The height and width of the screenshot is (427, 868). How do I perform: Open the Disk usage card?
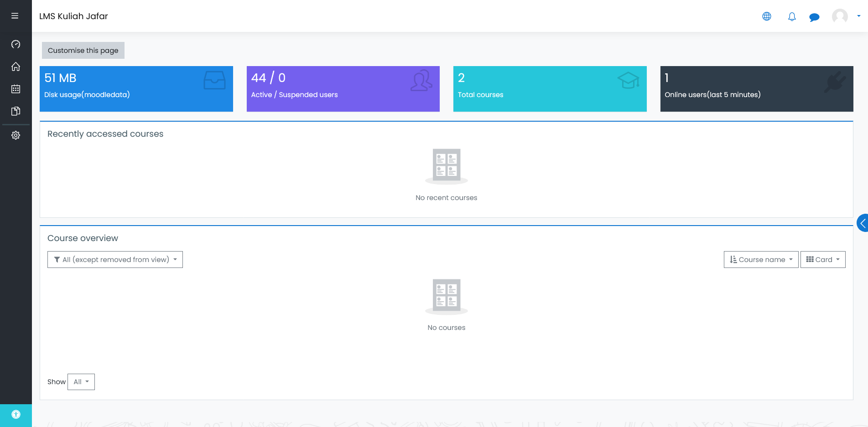(x=136, y=89)
